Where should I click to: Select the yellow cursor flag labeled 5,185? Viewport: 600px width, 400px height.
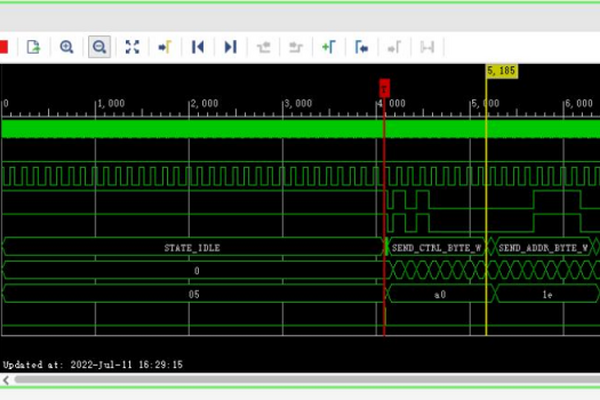[x=500, y=71]
